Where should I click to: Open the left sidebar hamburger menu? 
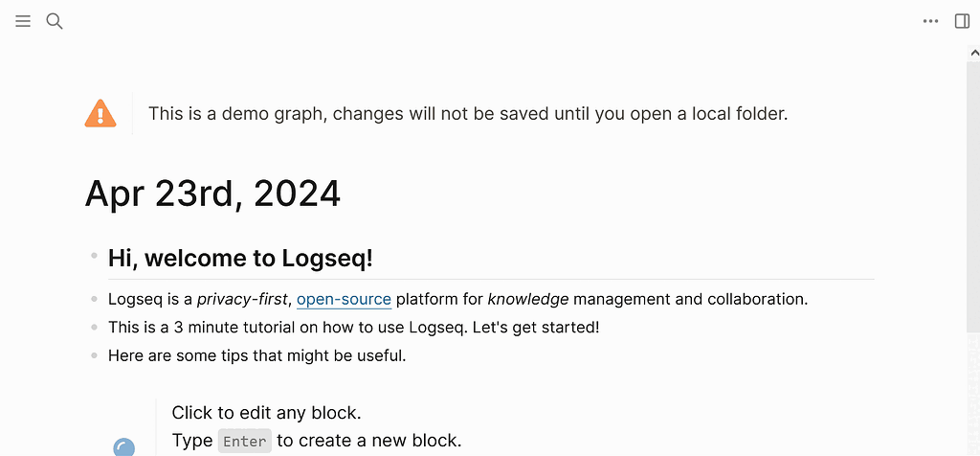(x=23, y=21)
